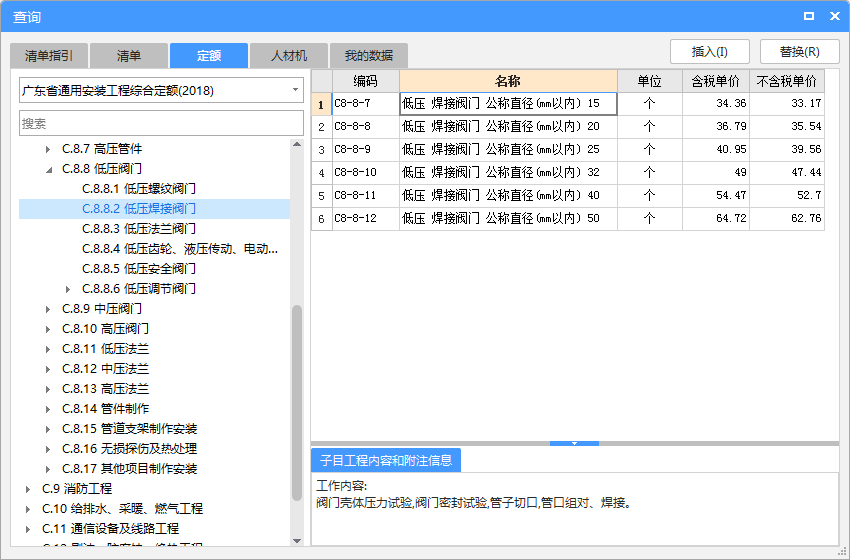Select C.8.8.5 低压安全阀门 in tree
The height and width of the screenshot is (560, 850).
point(139,269)
